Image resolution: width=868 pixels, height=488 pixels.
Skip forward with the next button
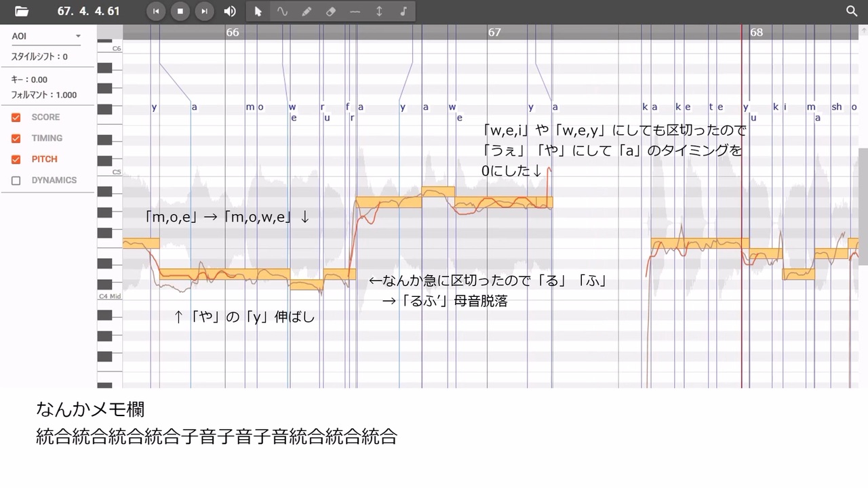pyautogui.click(x=204, y=11)
